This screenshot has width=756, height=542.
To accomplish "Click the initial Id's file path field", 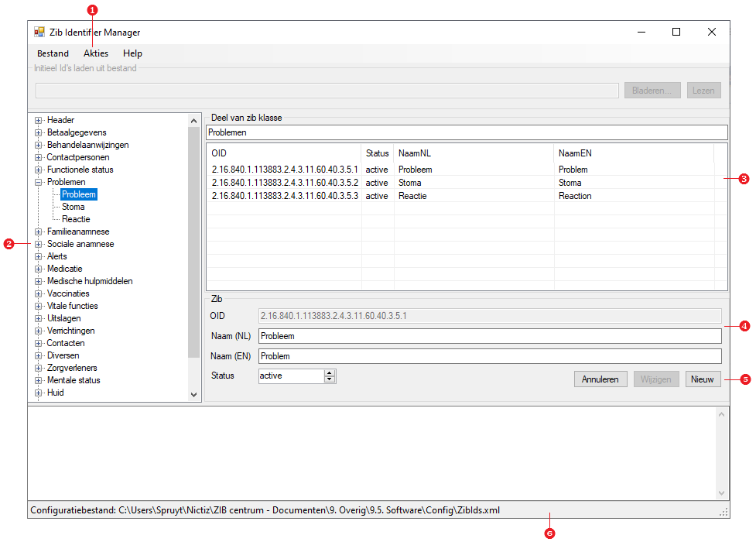I will pyautogui.click(x=327, y=91).
